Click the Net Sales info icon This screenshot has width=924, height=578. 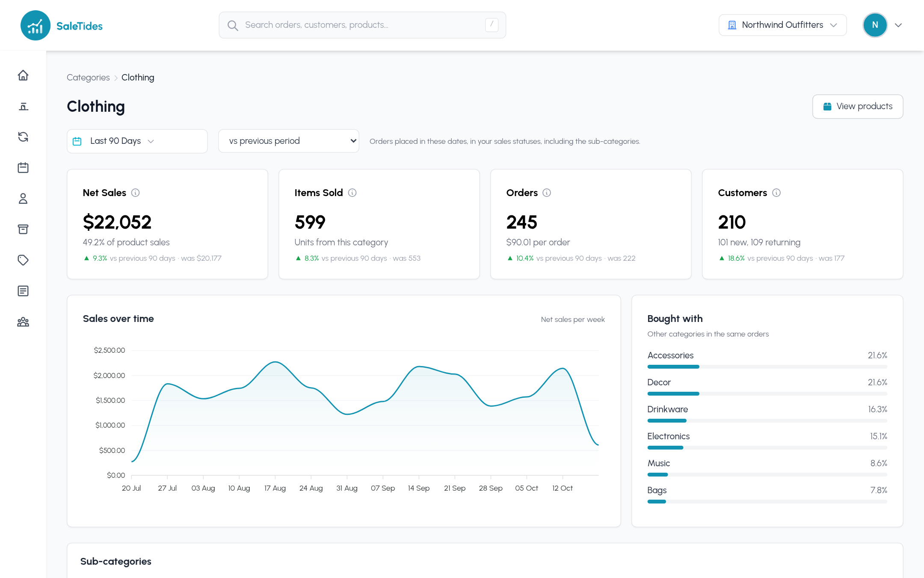coord(136,193)
